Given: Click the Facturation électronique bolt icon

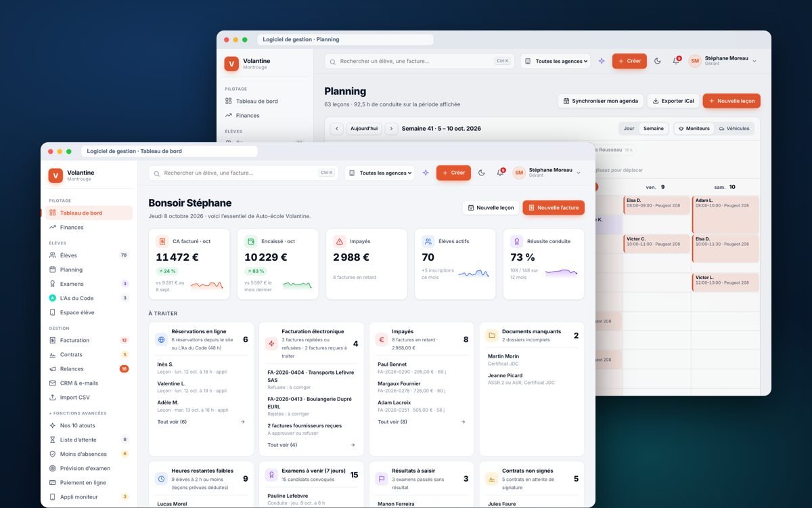Looking at the screenshot, I should point(271,343).
